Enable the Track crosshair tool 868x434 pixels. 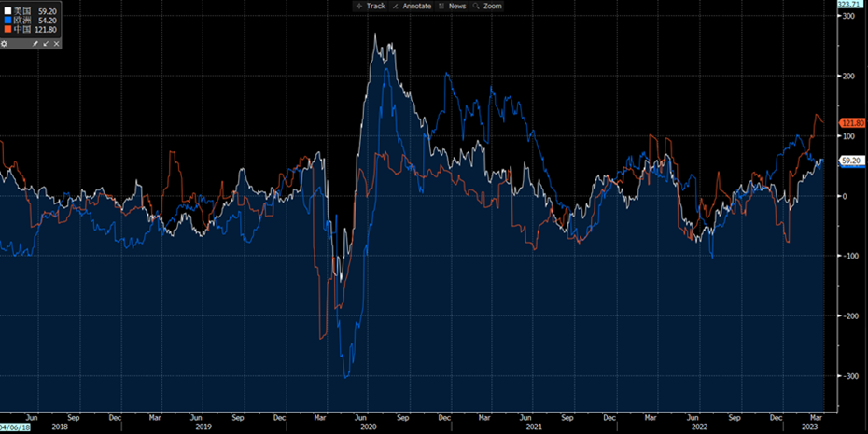click(x=371, y=6)
